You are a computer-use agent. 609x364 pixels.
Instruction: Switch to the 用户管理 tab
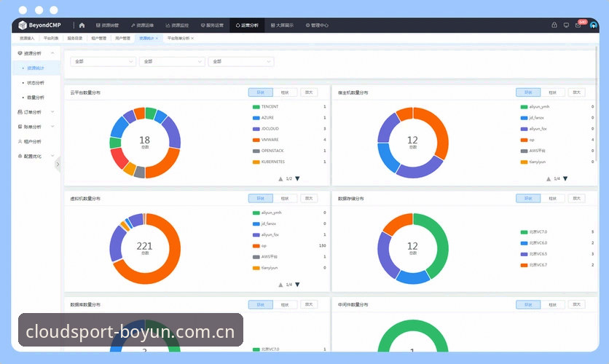click(122, 39)
